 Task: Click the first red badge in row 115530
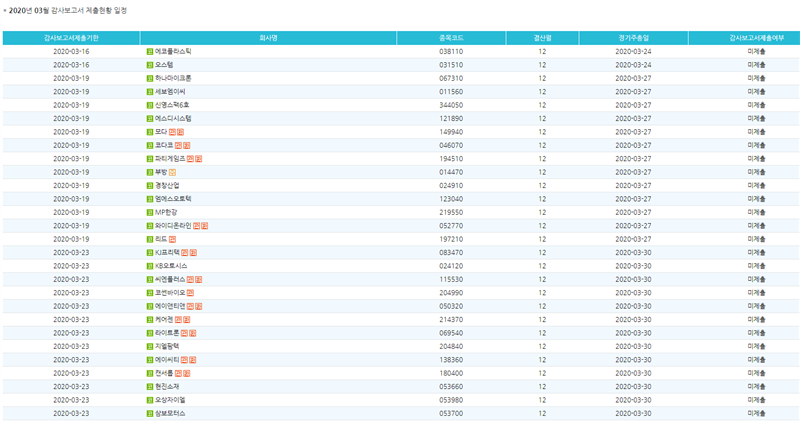click(x=190, y=280)
